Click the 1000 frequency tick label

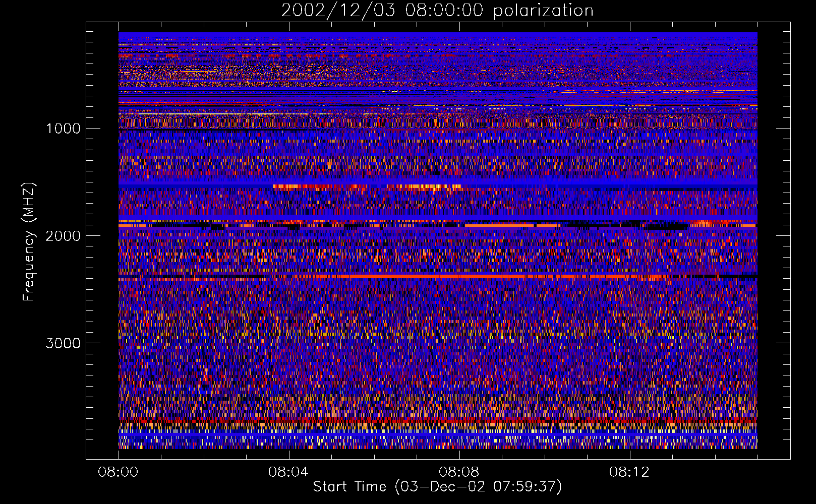63,129
